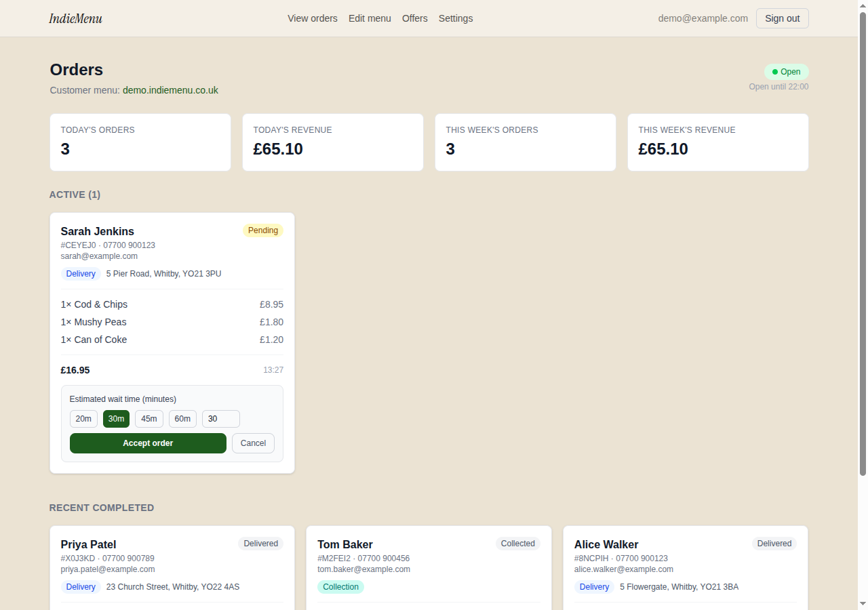868x610 pixels.
Task: Click tom.baker@example.com email
Action: [x=364, y=569]
